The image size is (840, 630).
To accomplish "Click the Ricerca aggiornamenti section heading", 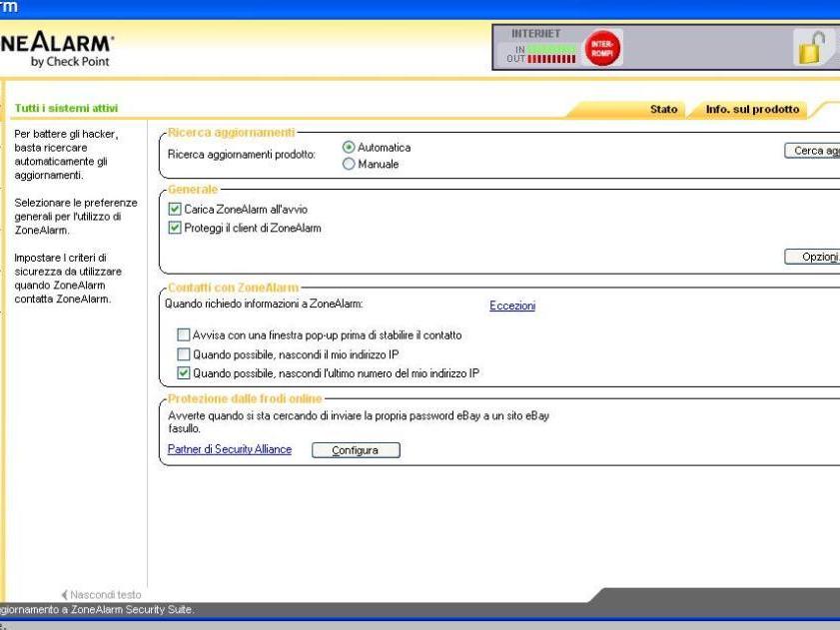I will 232,133.
